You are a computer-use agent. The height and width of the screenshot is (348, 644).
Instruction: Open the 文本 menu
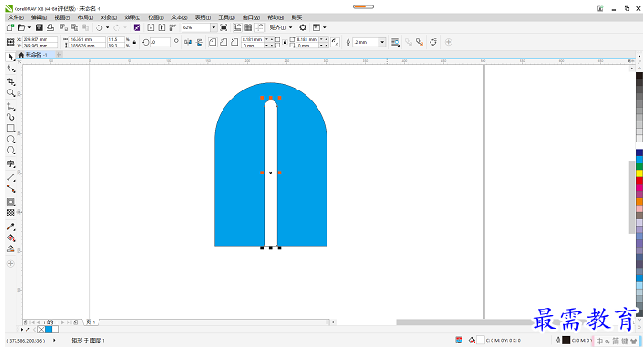(x=179, y=17)
